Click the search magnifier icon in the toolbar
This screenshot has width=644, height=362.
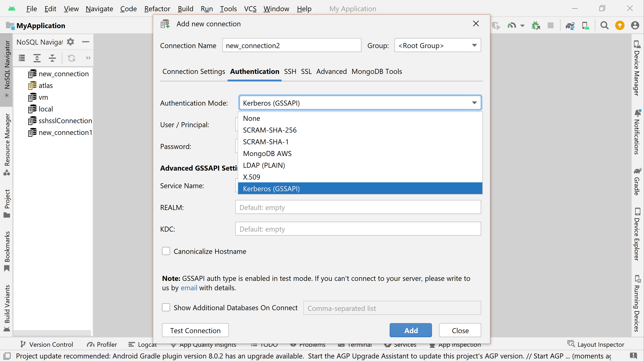coord(604,25)
